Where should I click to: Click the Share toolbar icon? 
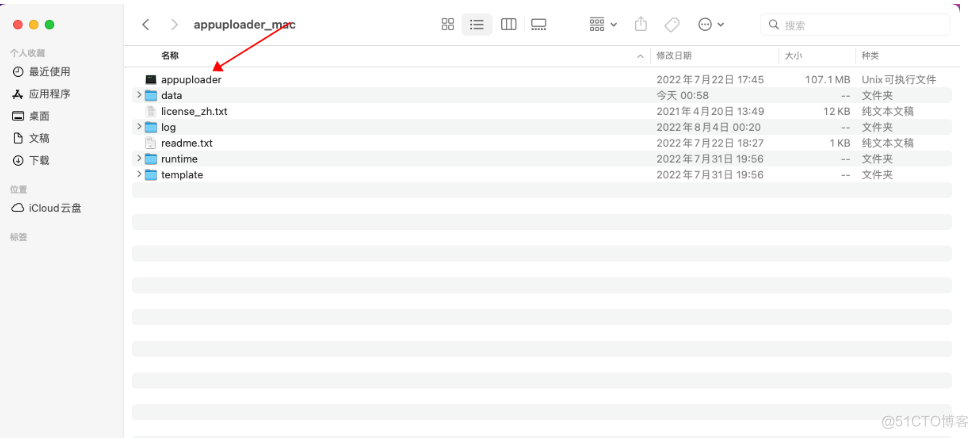tap(641, 24)
